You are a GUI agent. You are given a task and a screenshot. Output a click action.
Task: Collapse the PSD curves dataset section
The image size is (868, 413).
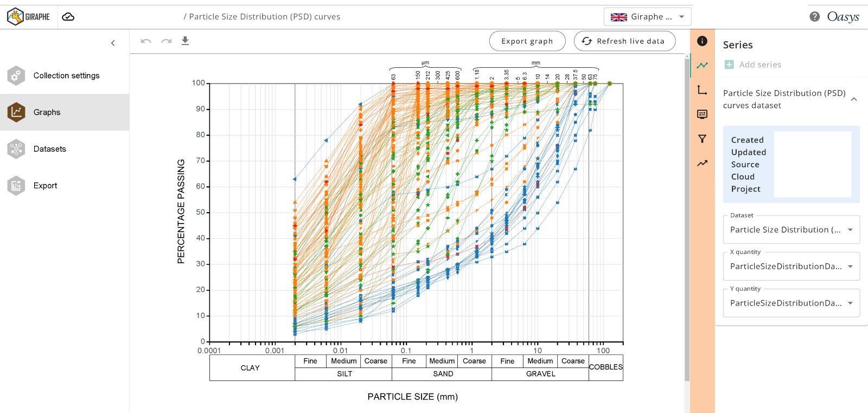coord(853,99)
